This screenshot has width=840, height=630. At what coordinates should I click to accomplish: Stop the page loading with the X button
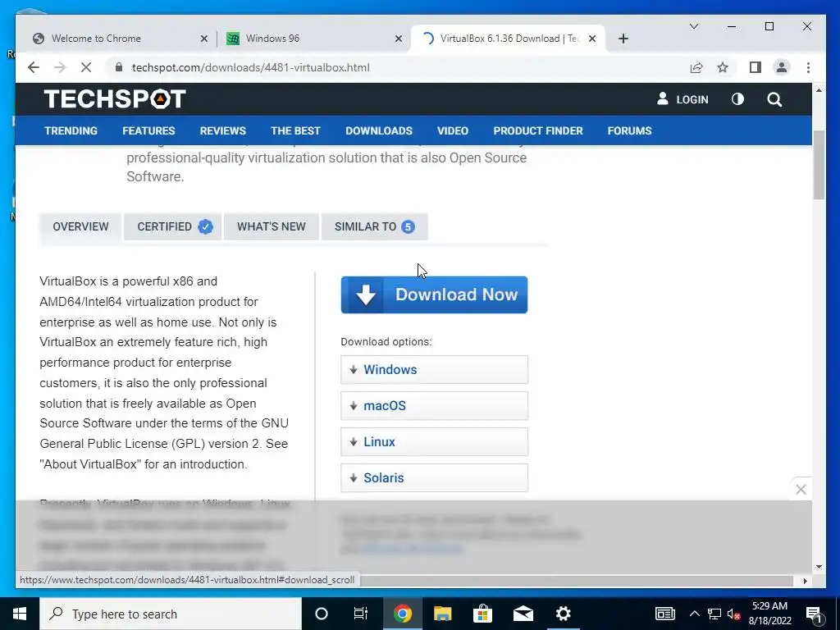pos(85,67)
